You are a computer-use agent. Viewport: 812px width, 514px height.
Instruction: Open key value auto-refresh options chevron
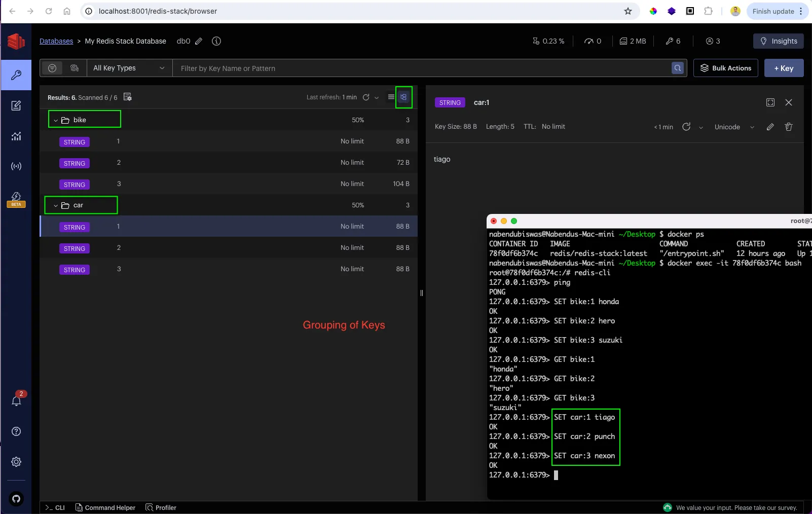701,127
